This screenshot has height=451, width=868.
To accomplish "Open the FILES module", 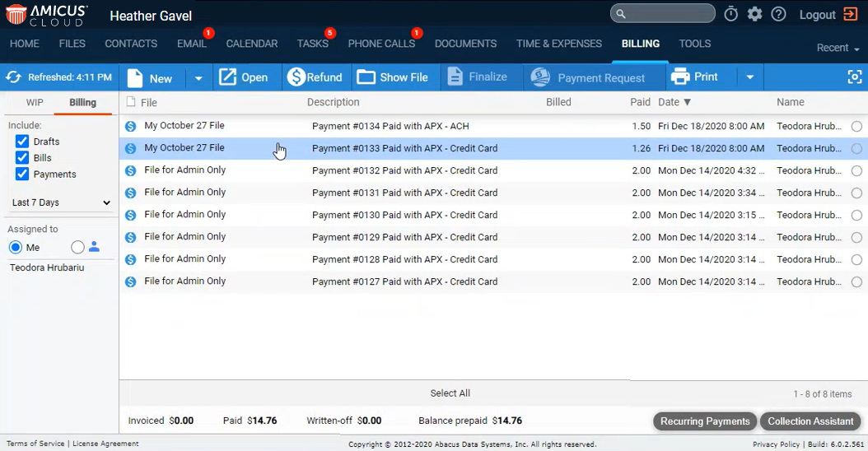I will point(72,43).
